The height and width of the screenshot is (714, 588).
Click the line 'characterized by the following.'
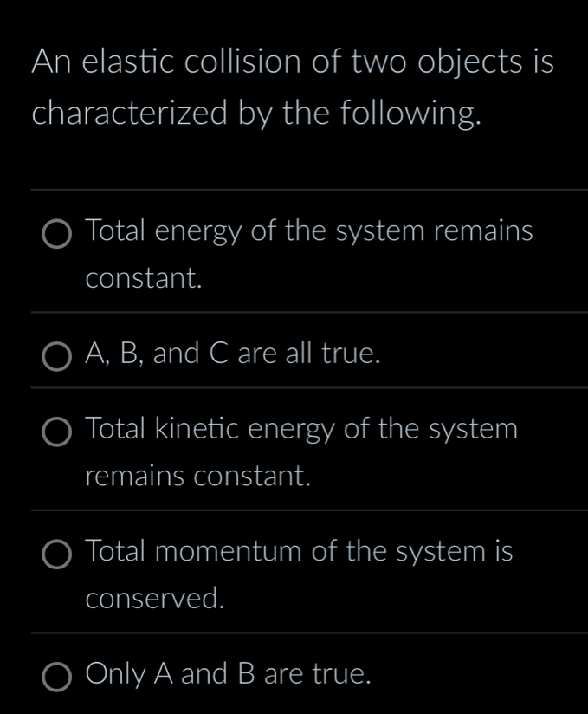255,113
